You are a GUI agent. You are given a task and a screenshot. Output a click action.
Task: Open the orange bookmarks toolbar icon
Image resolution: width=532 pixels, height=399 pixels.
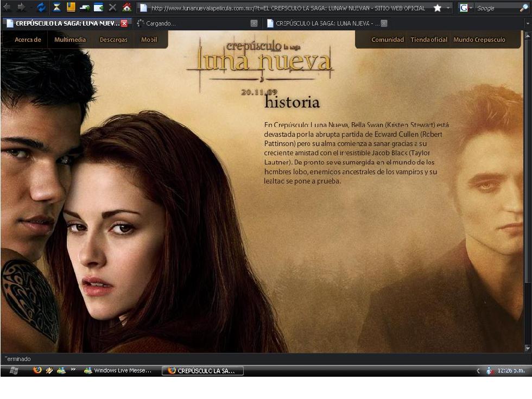[71, 8]
